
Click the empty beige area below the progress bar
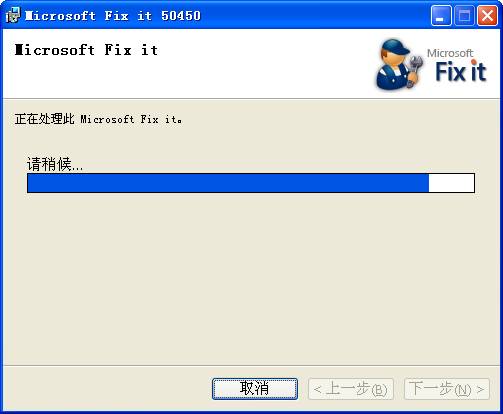coord(251,277)
